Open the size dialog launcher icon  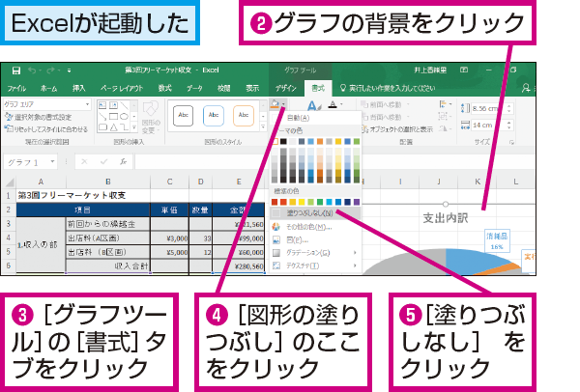(x=512, y=142)
